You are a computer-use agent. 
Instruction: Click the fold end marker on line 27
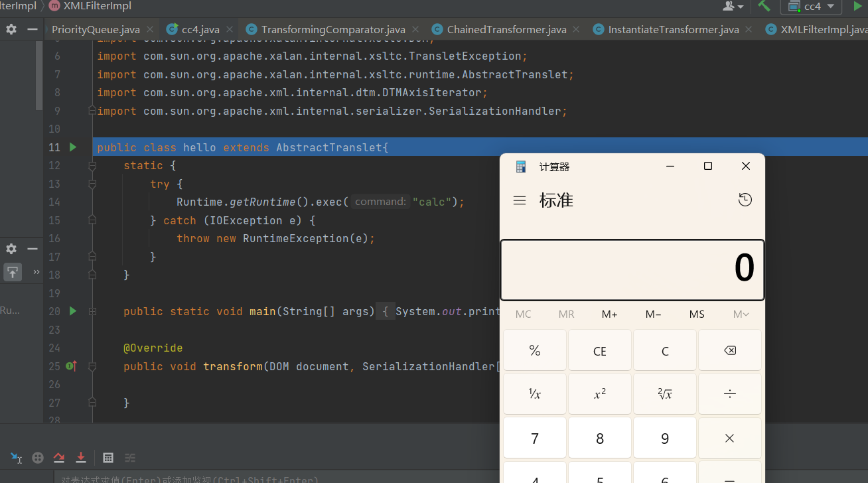point(93,403)
